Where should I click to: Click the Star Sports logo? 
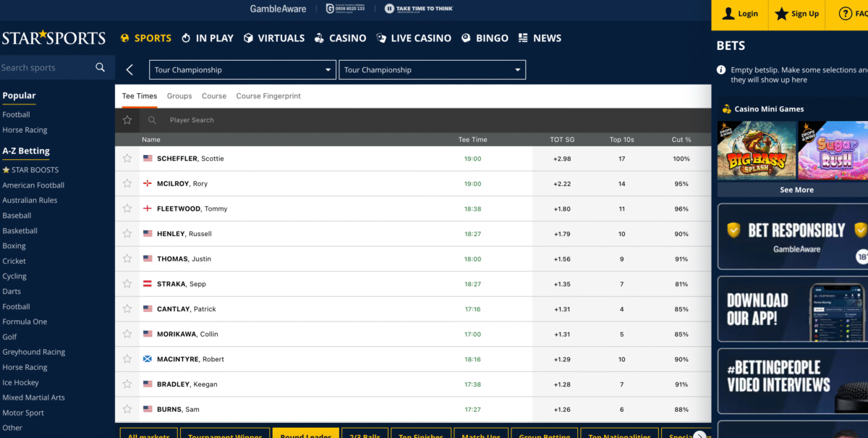coord(54,38)
